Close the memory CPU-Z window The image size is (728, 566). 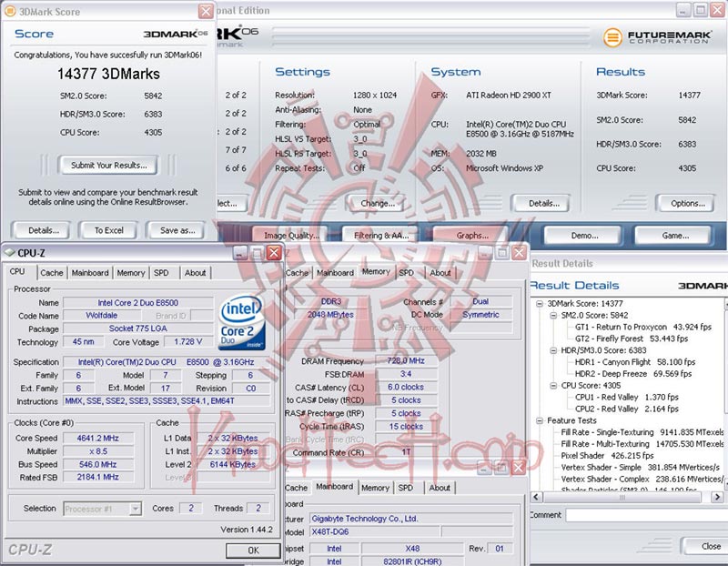tap(519, 253)
